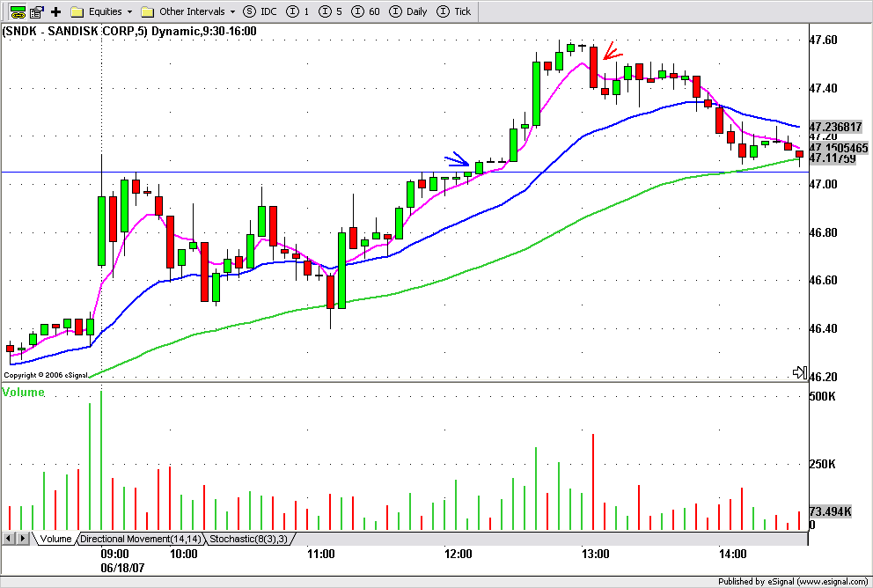The image size is (873, 588).
Task: Click the highlighted 47.236817 price marker
Action: (835, 127)
